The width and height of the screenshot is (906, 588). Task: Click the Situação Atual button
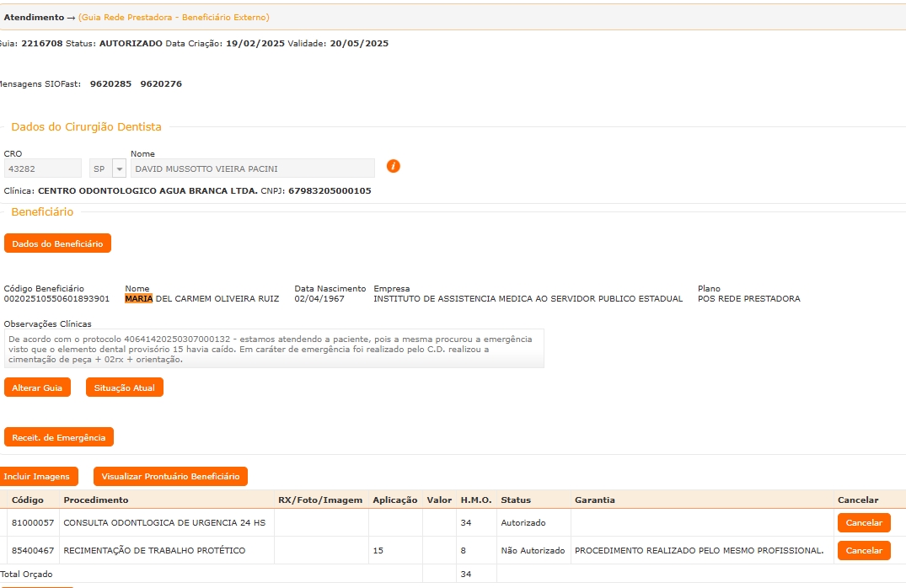tap(125, 388)
